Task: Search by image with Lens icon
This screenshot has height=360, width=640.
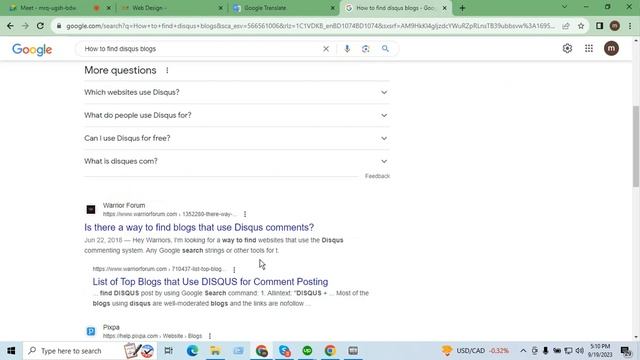Action: coord(365,49)
